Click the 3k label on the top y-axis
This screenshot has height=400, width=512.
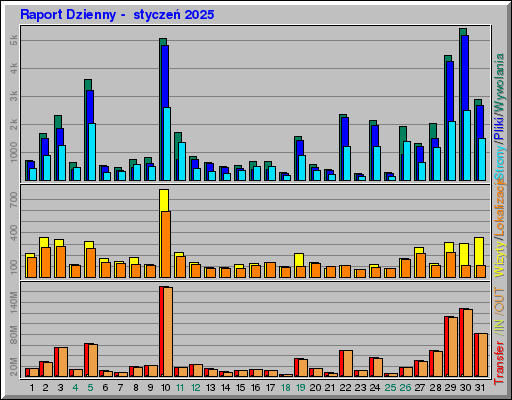pos(14,97)
